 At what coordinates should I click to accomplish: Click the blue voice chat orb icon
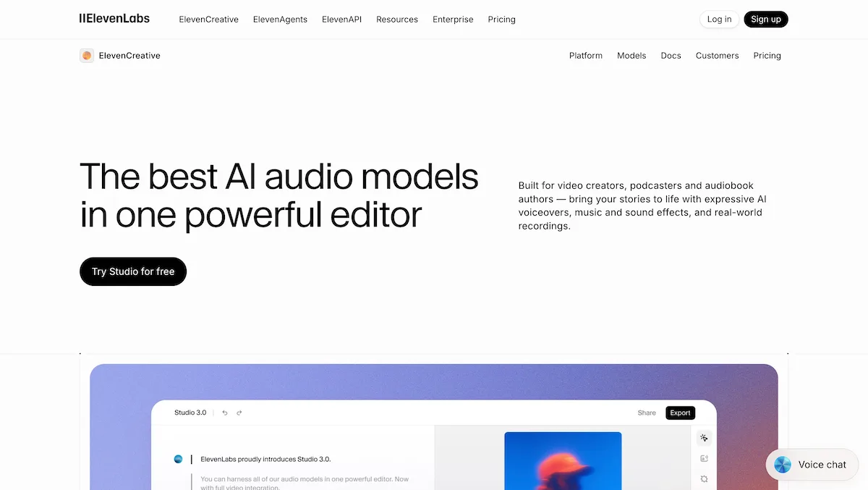pyautogui.click(x=783, y=465)
